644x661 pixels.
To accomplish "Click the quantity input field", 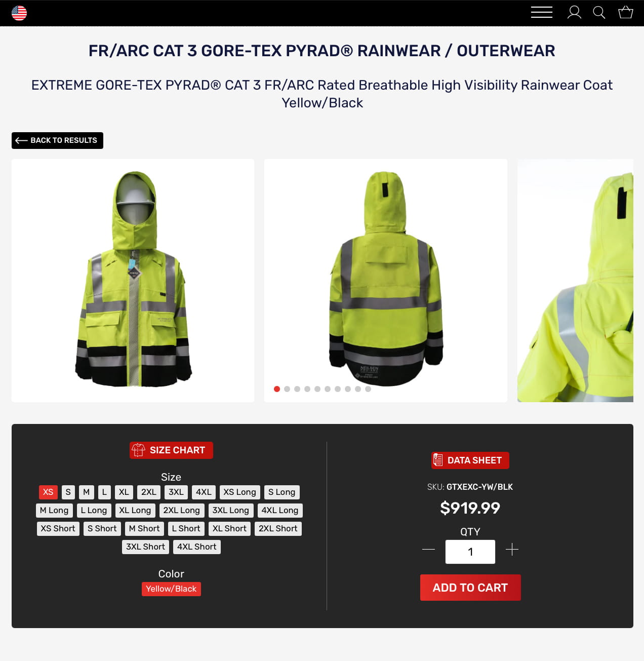I will coord(470,552).
